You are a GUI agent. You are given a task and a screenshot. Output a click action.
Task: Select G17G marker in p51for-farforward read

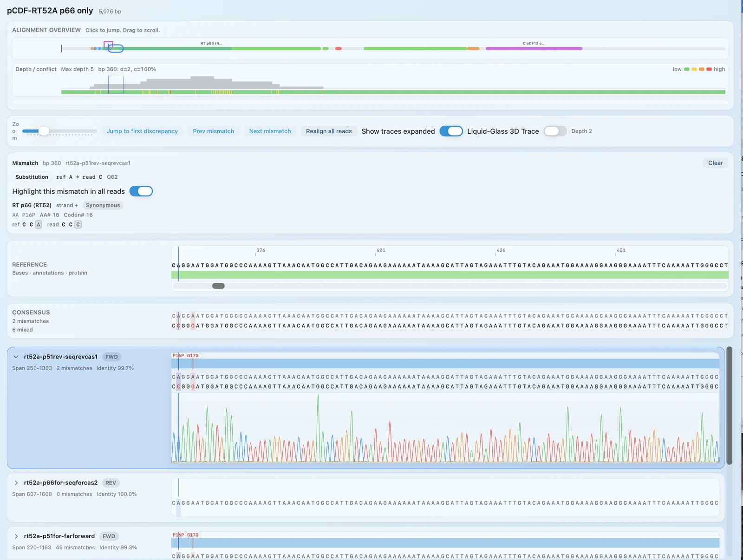[193, 535]
